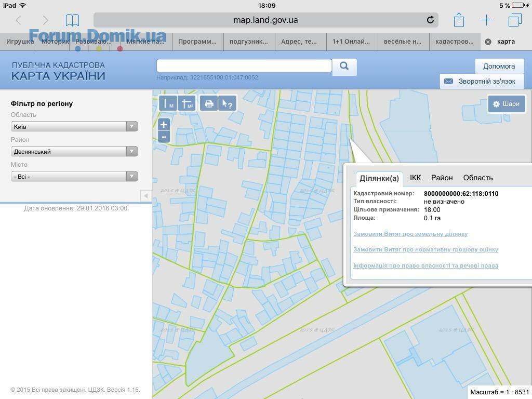This screenshot has width=532, height=399.
Task: Open Safari bookmarks book icon
Action: (x=72, y=20)
